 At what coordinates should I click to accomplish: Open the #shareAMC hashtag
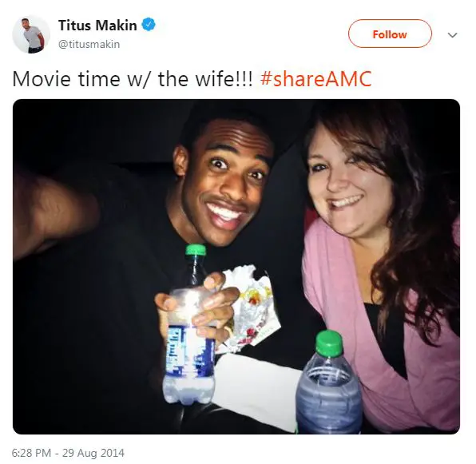(316, 78)
